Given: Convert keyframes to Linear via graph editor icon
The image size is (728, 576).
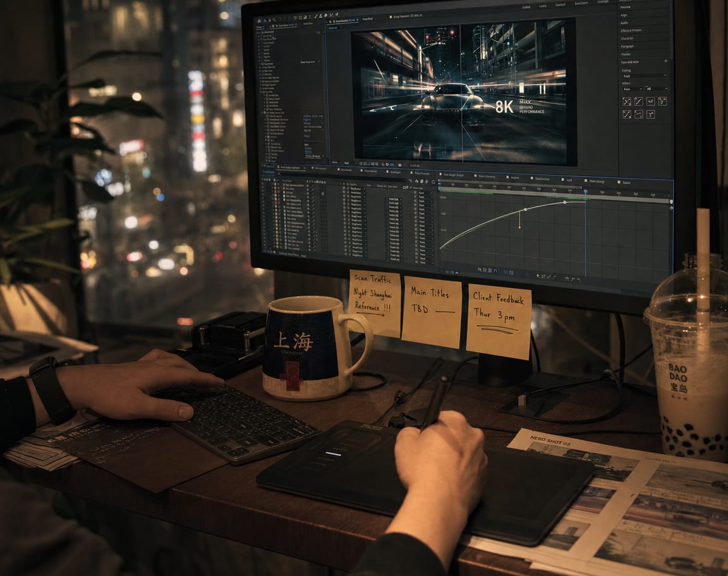Looking at the screenshot, I should pyautogui.click(x=549, y=277).
